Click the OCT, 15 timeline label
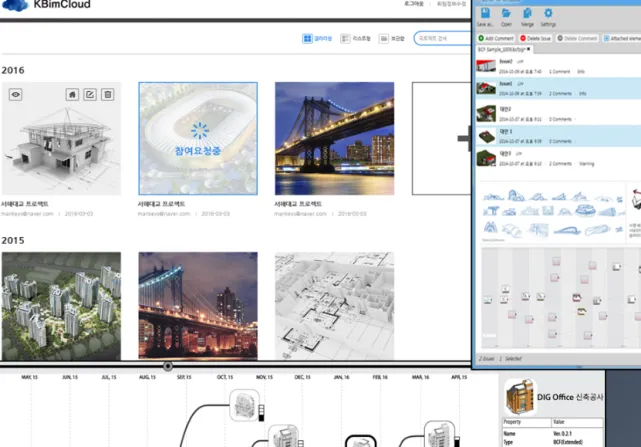Screen dimensions: 641x447 click(x=225, y=377)
